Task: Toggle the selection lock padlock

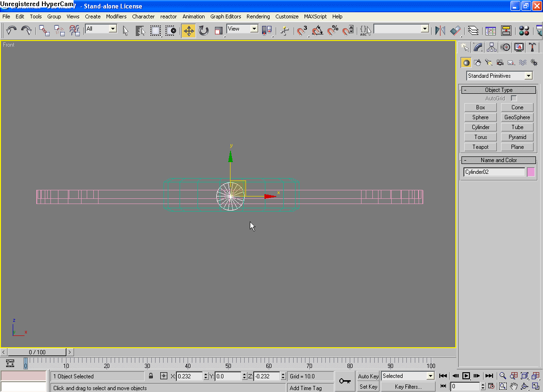Action: click(x=151, y=376)
